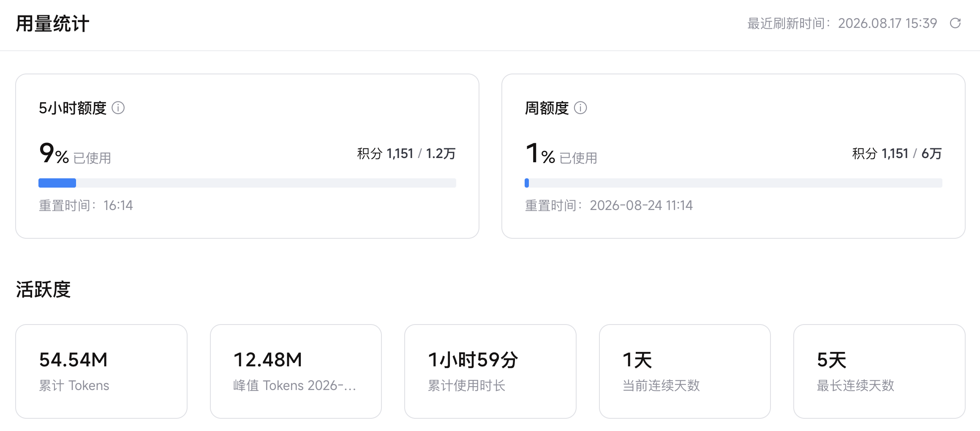Click the 最近刷新时间 2026.08.17 15:39 timestamp
980x431 pixels.
point(842,23)
